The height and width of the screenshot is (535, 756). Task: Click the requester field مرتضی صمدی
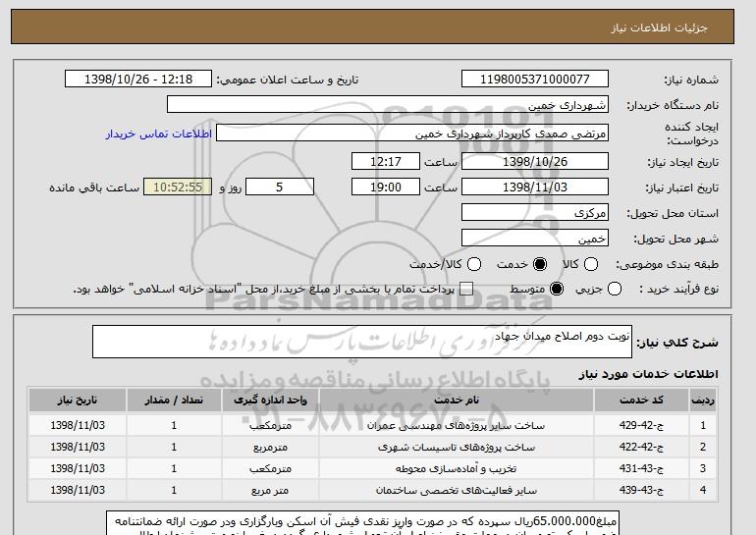pos(412,134)
